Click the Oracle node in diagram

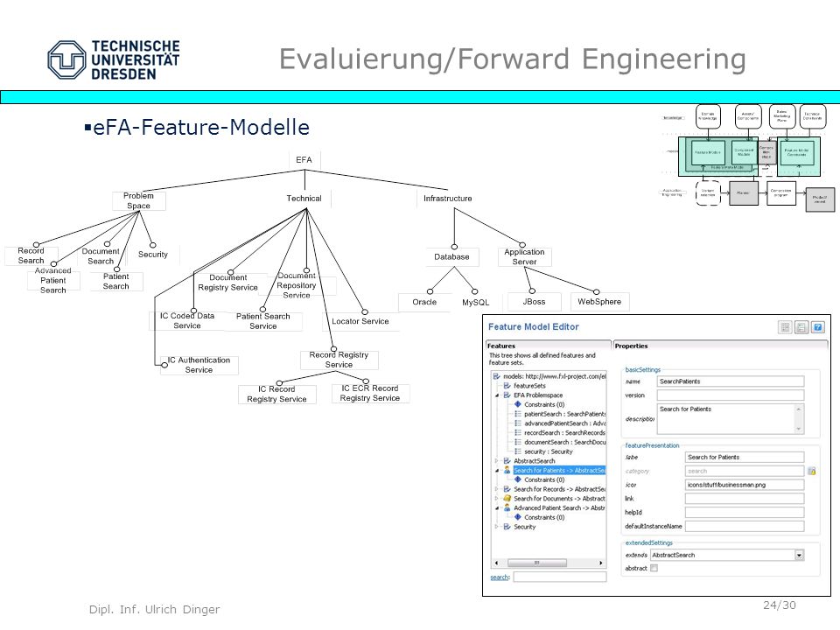[424, 302]
